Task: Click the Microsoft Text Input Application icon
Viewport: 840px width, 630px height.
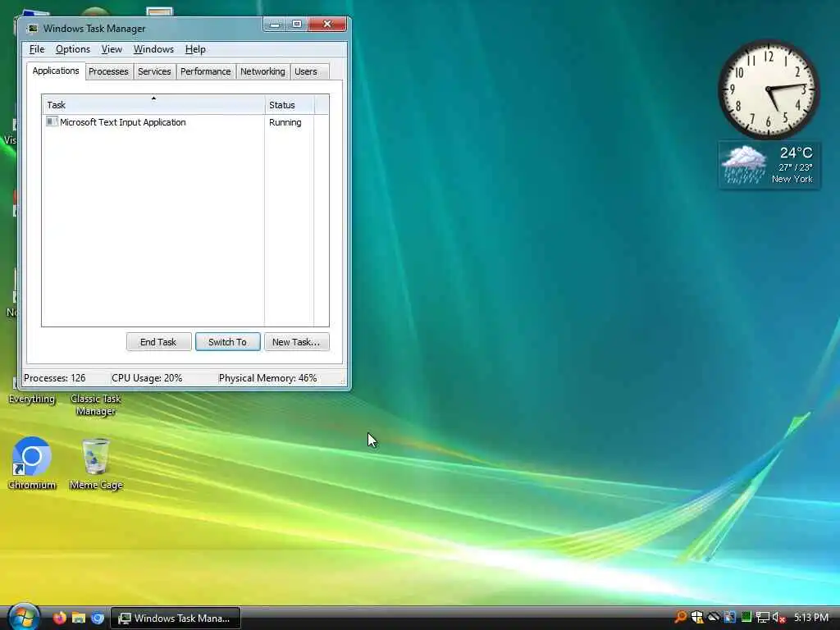Action: [x=52, y=121]
